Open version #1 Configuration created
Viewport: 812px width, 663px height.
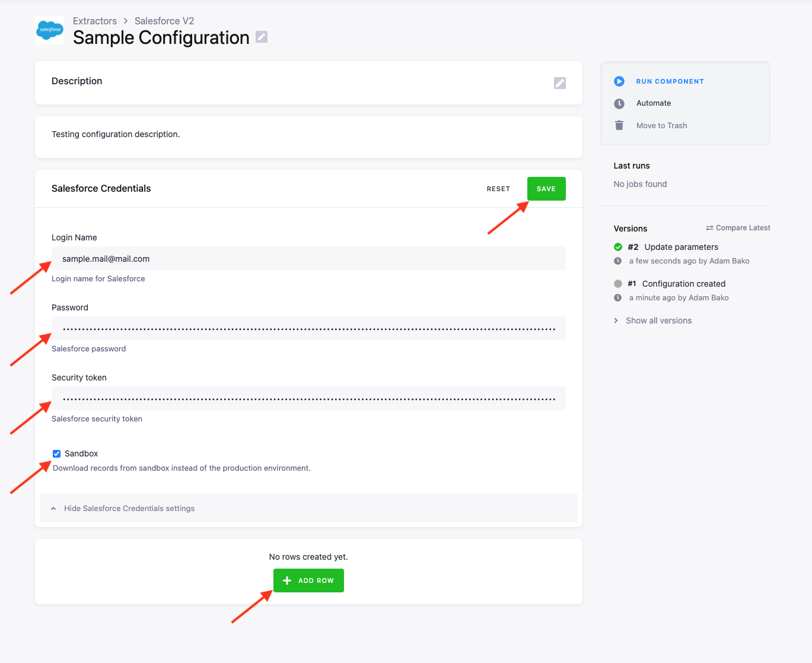coord(683,284)
